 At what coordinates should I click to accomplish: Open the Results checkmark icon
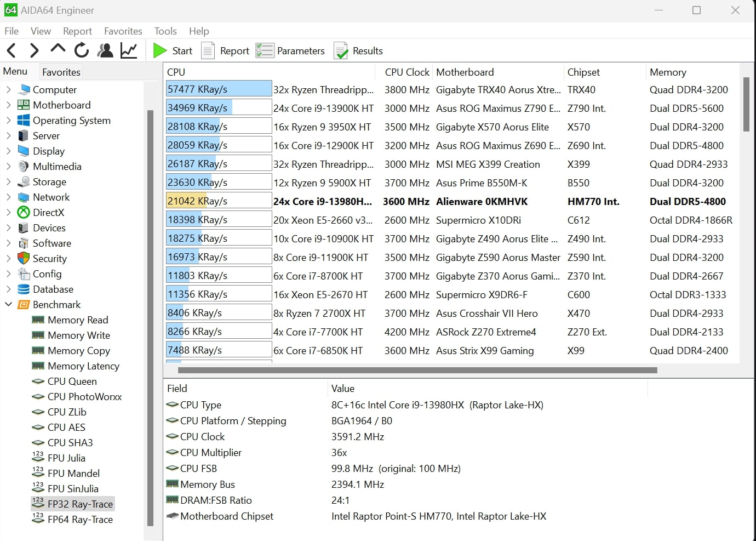point(341,50)
